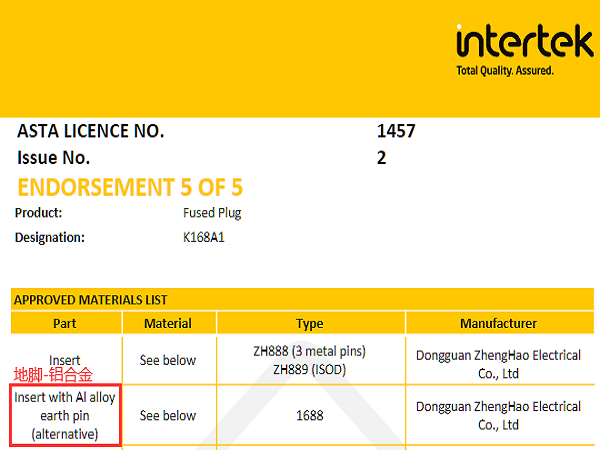This screenshot has height=450, width=600.
Task: Select the 'Designation:' label
Action: tap(50, 238)
